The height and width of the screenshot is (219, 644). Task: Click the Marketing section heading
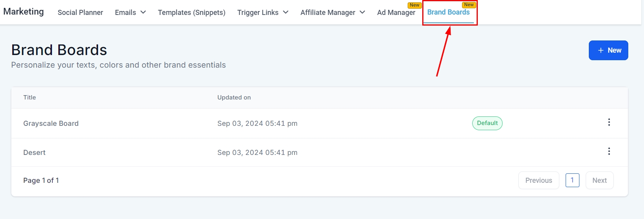pyautogui.click(x=24, y=11)
